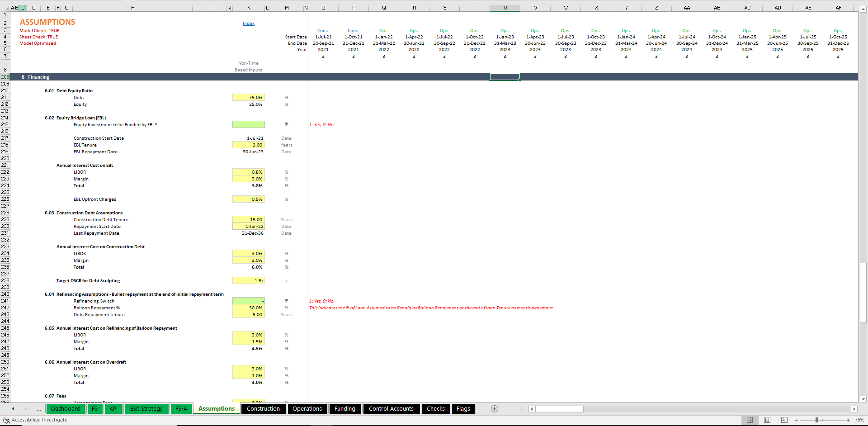
Task: Click the previous sheet navigation arrow
Action: [13, 409]
